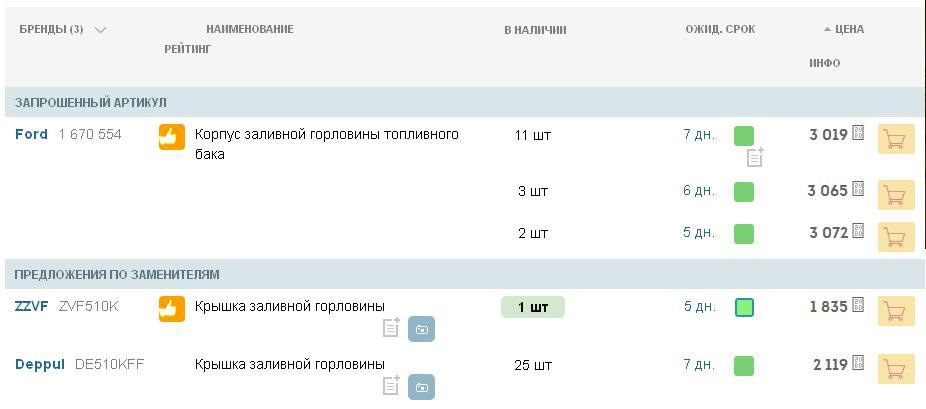Click the Ford thumbs-up rating icon
Viewport: 926px width, 409px height.
pos(172,137)
